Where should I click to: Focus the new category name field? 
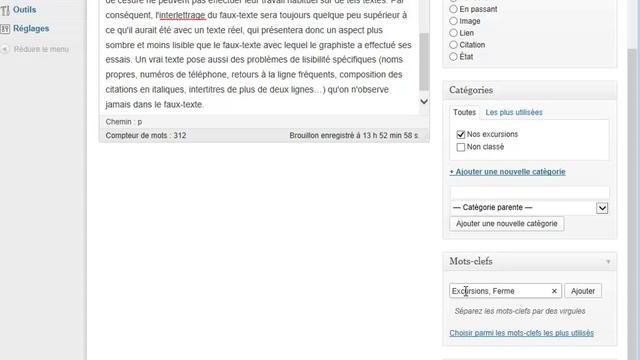(530, 192)
